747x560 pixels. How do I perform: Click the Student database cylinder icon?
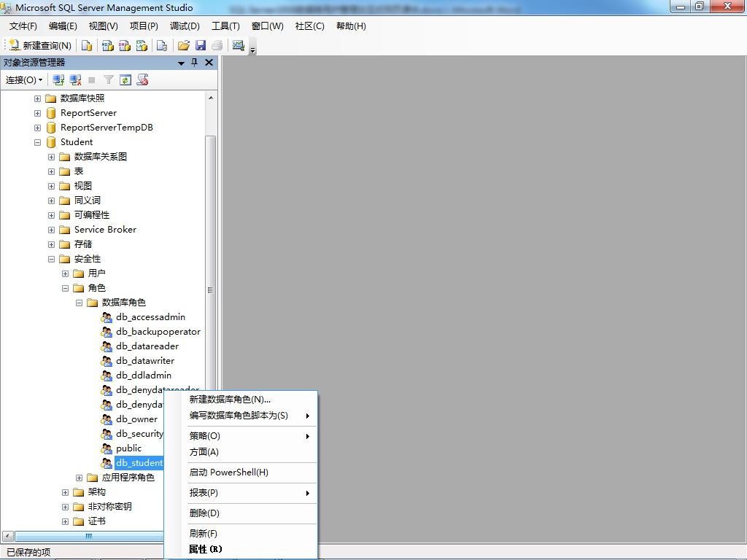point(51,142)
